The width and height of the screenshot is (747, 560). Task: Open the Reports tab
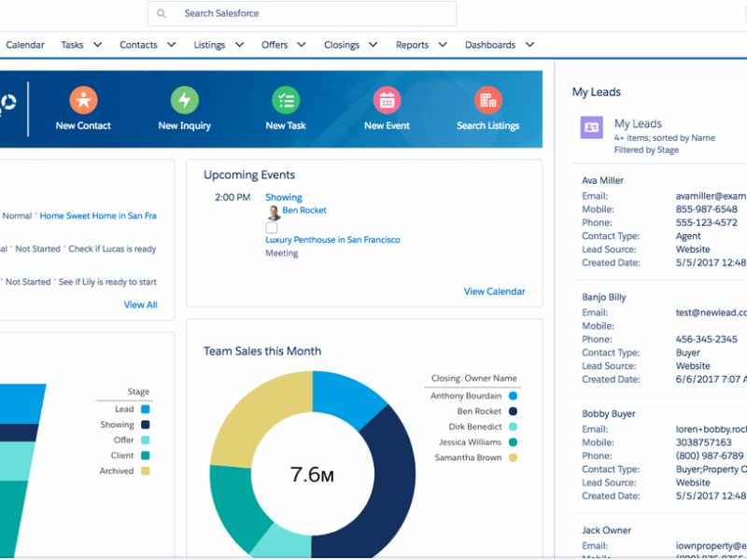click(412, 45)
